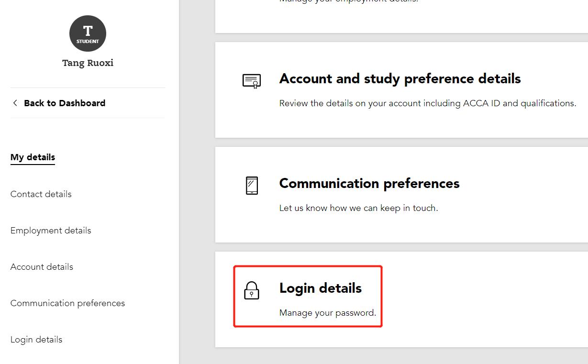This screenshot has width=588, height=364.
Task: Click 'Let us know how we can keep in touch'
Action: point(358,208)
